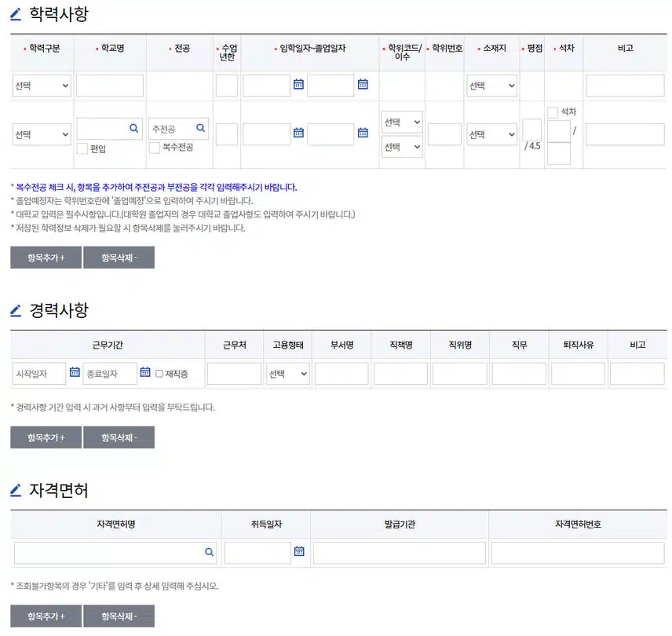Open calendar for second education row admission date
This screenshot has height=636, width=672.
pyautogui.click(x=298, y=133)
